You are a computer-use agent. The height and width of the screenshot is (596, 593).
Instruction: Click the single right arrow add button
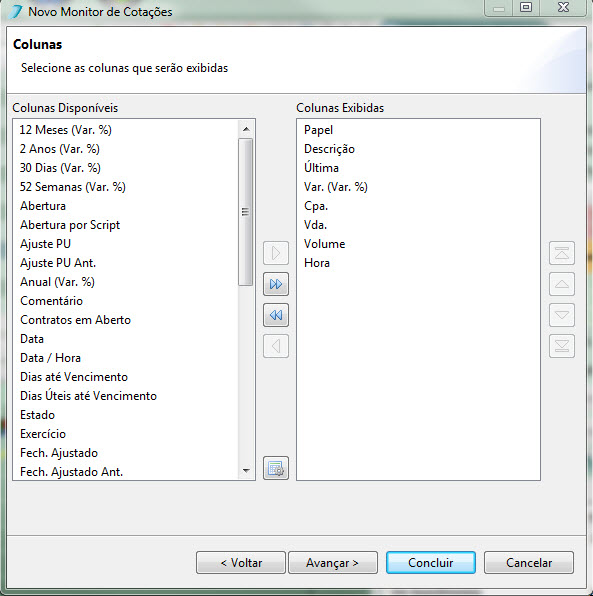pos(276,253)
